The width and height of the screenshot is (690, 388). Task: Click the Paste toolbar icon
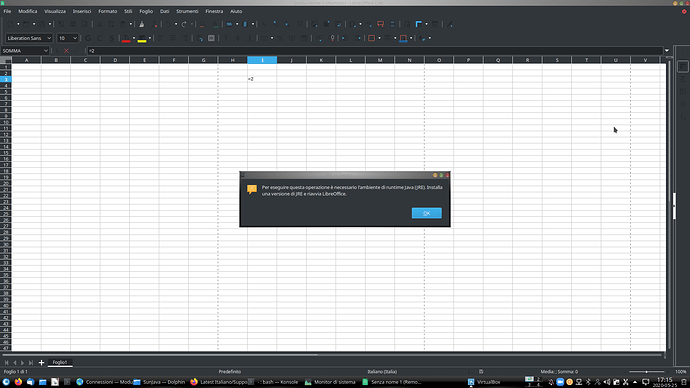(x=123, y=24)
